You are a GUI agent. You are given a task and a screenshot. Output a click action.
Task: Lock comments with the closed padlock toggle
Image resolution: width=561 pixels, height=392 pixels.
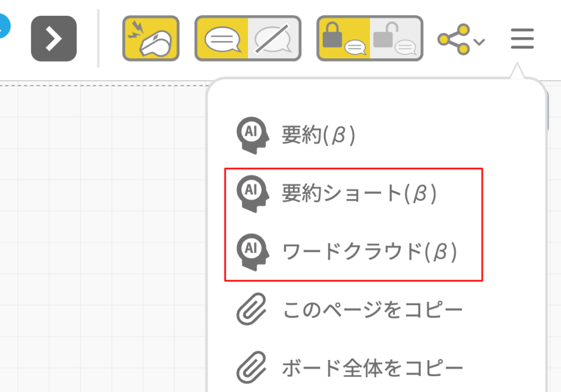344,38
